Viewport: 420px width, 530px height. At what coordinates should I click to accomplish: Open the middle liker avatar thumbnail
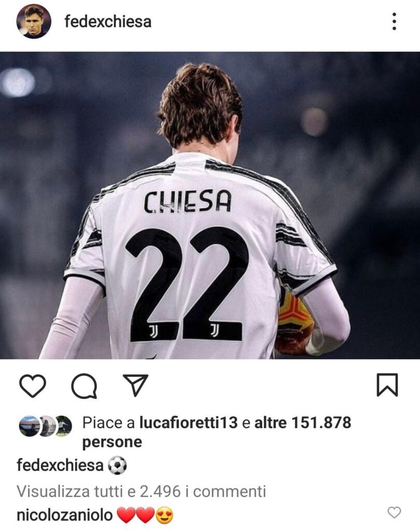[47, 426]
